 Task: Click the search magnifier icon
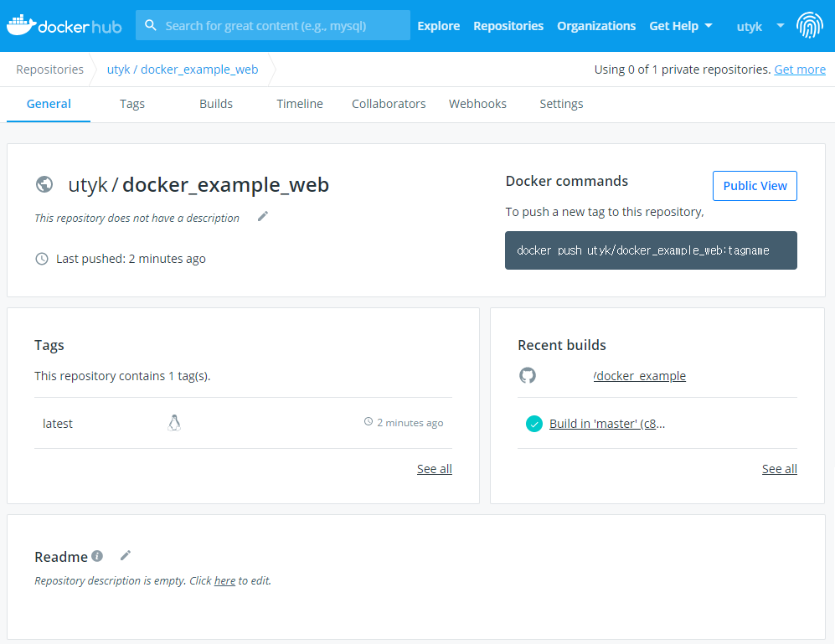point(151,25)
